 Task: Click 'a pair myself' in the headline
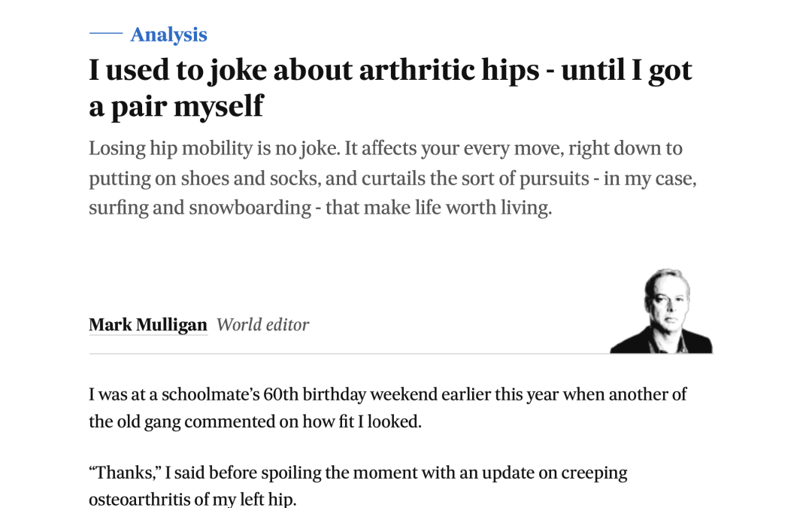(x=176, y=107)
